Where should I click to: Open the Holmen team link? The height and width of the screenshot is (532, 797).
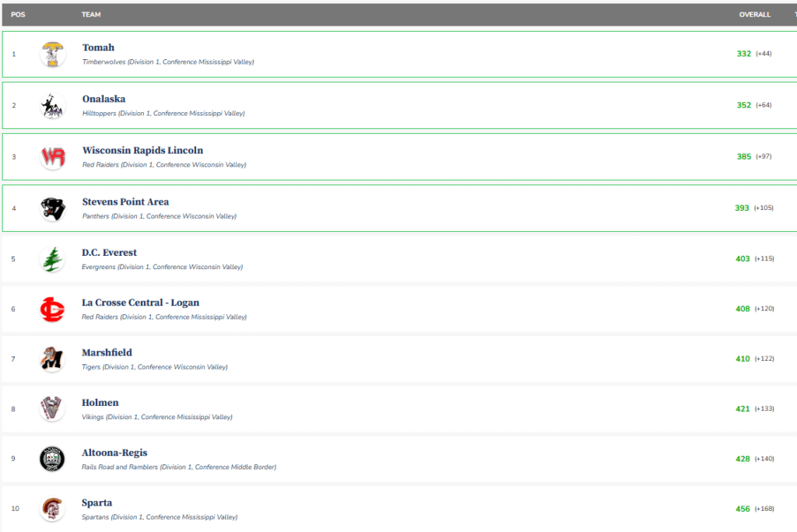tap(100, 403)
